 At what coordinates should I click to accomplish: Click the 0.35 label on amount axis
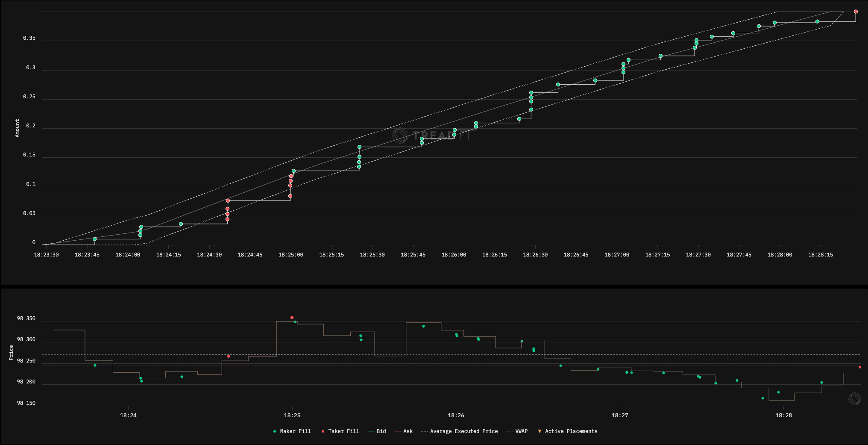pos(29,38)
